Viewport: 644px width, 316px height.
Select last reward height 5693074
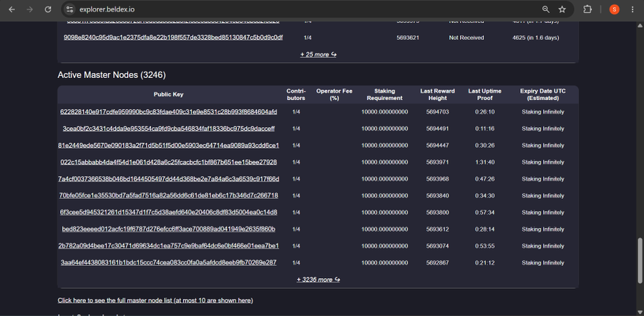click(x=437, y=245)
